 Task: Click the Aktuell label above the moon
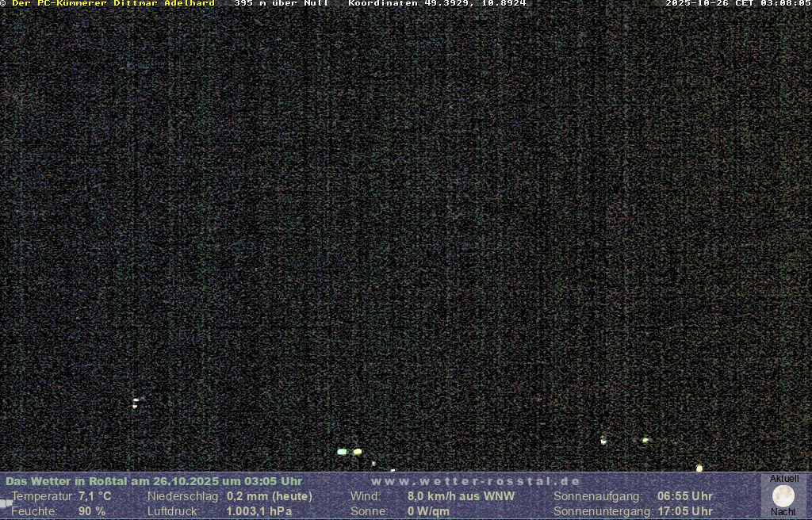tap(784, 479)
